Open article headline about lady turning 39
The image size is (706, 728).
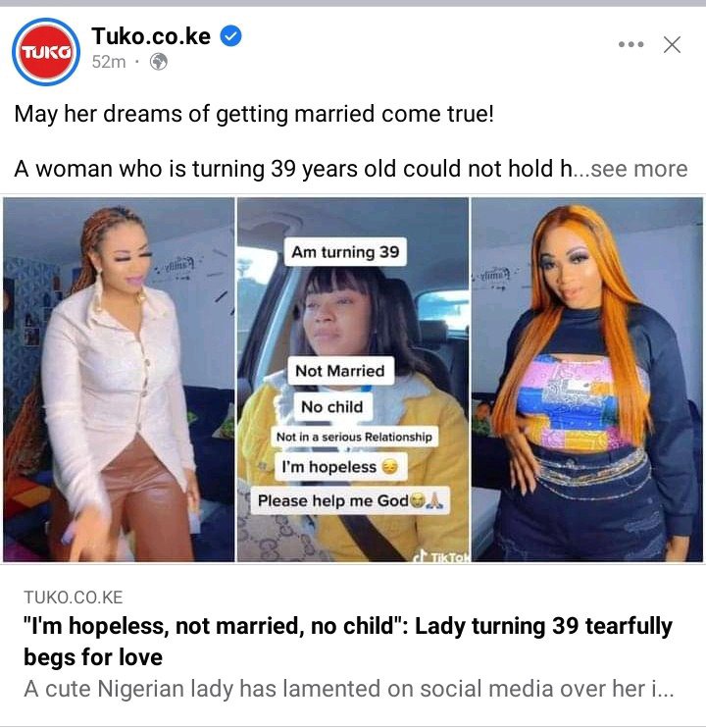tap(348, 642)
